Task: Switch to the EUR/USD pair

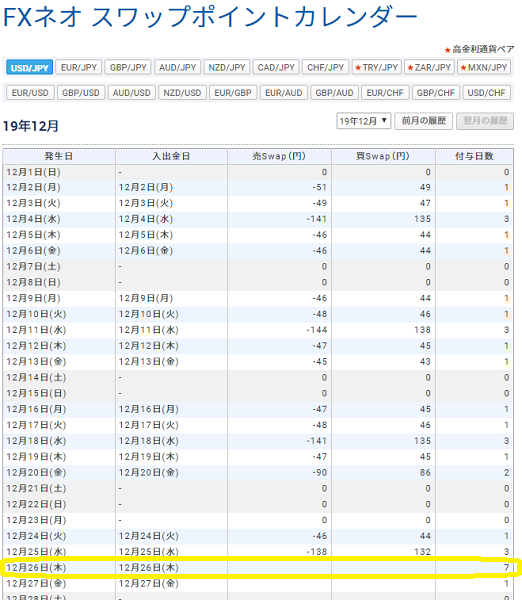Action: pos(30,93)
